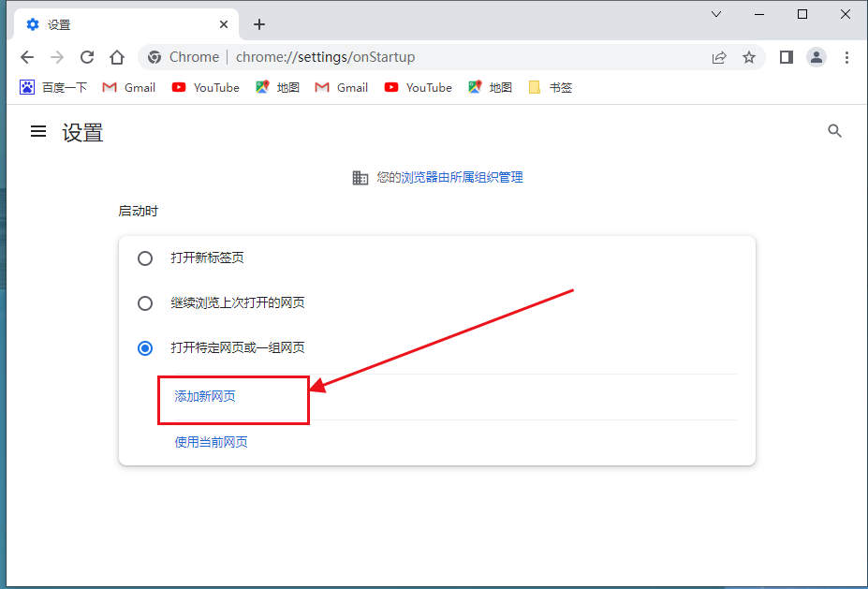
Task: Open the 百度一下 bookmark
Action: point(53,87)
